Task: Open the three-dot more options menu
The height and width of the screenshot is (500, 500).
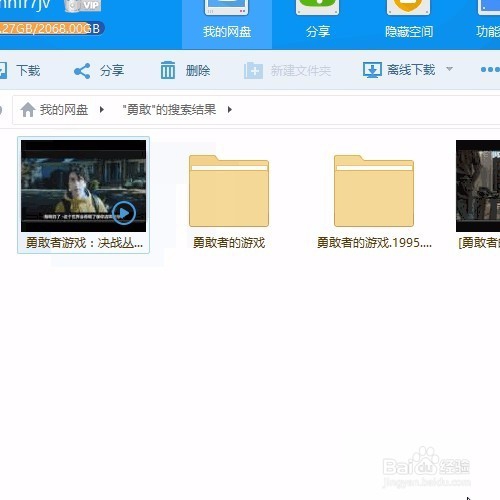Action: tap(490, 69)
